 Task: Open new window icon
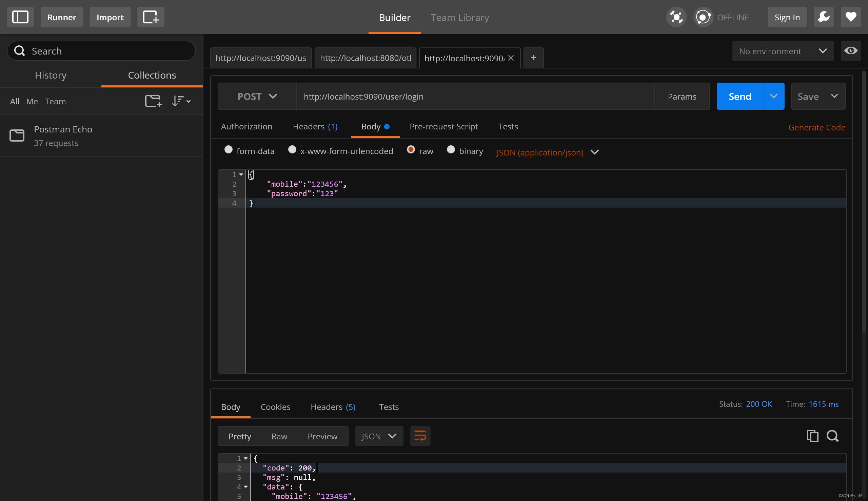pyautogui.click(x=151, y=17)
